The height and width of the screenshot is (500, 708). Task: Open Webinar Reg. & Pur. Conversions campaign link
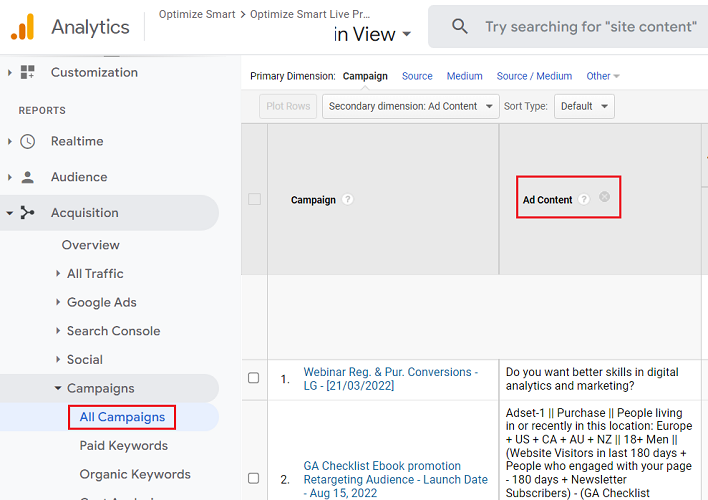click(391, 379)
